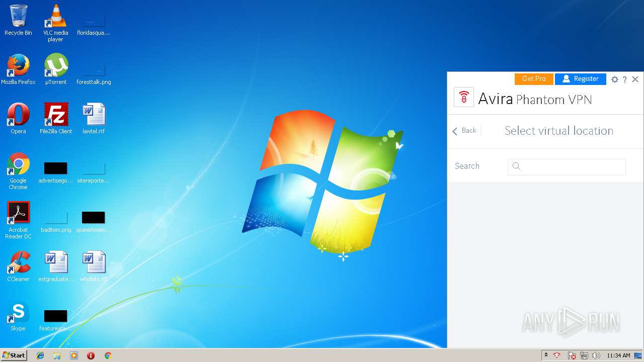
Task: Open the FileZilla Client shortcut
Action: [x=56, y=119]
